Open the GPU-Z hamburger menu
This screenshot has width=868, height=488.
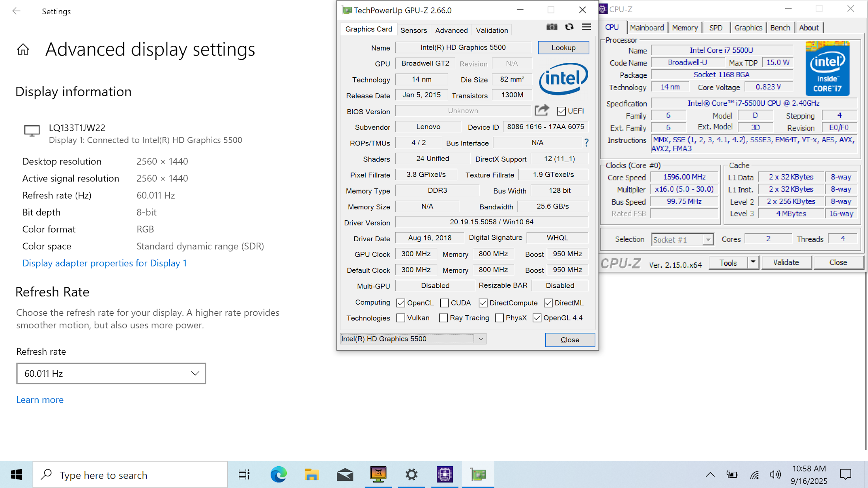[587, 27]
